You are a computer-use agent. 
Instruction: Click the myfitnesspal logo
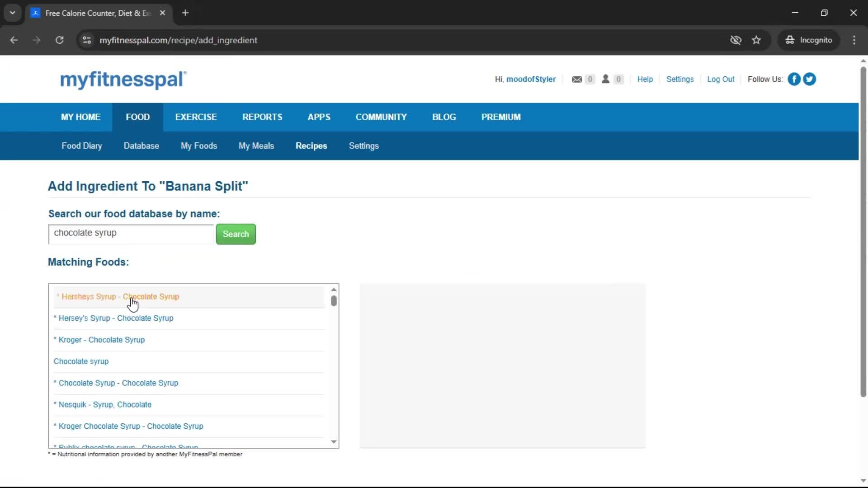(x=123, y=80)
